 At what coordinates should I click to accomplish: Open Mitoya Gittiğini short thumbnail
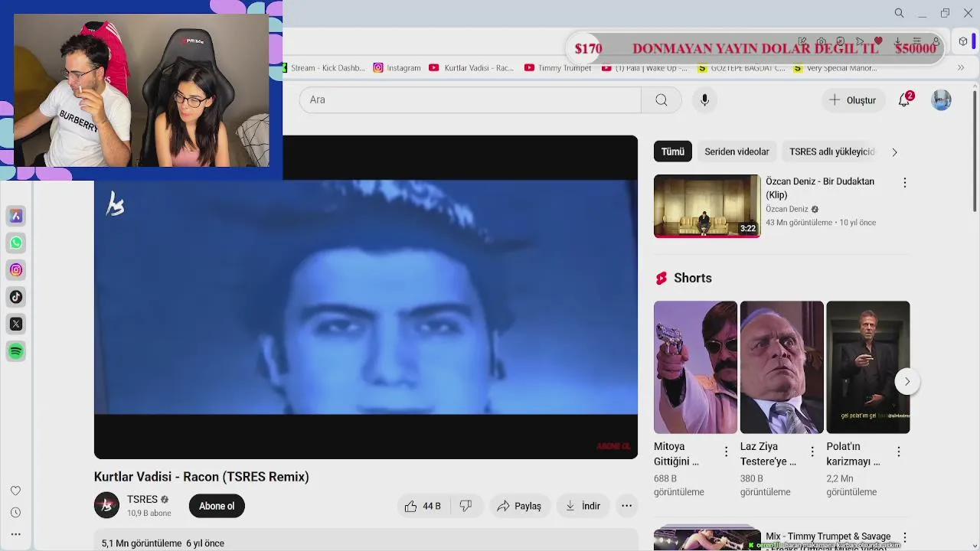(695, 367)
